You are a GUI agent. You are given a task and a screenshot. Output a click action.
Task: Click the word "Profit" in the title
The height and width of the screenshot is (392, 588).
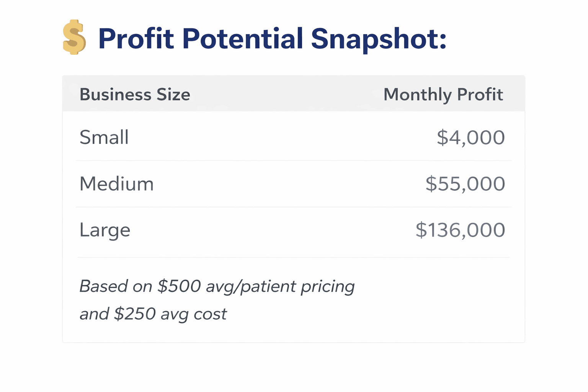pos(136,39)
